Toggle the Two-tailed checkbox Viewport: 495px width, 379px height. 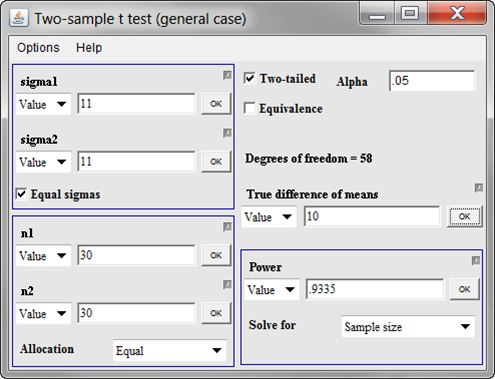[250, 79]
